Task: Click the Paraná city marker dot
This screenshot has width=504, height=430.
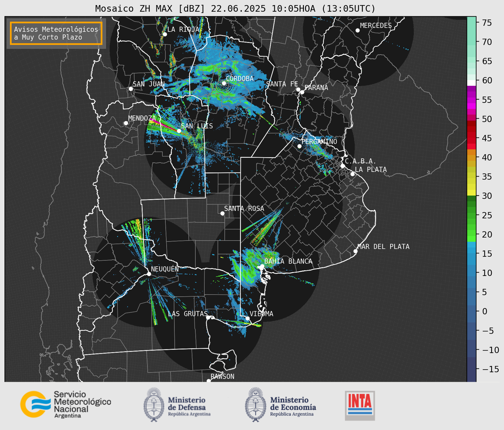Action: (x=302, y=92)
